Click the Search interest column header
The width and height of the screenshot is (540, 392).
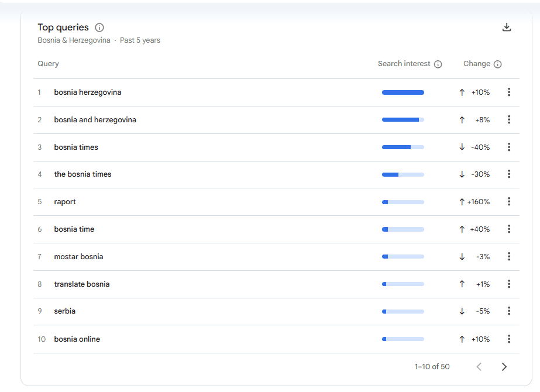404,64
